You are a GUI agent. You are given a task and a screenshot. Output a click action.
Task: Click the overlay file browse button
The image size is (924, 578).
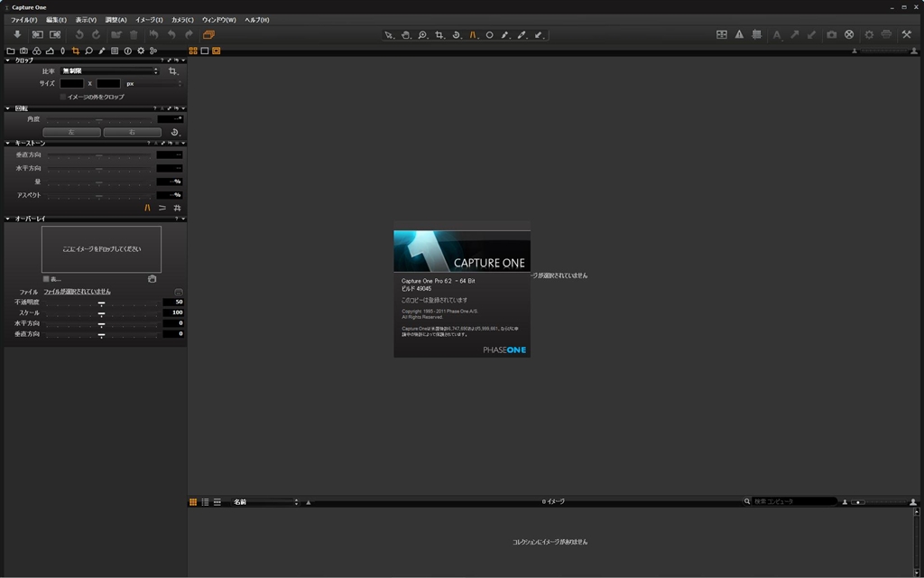tap(179, 292)
